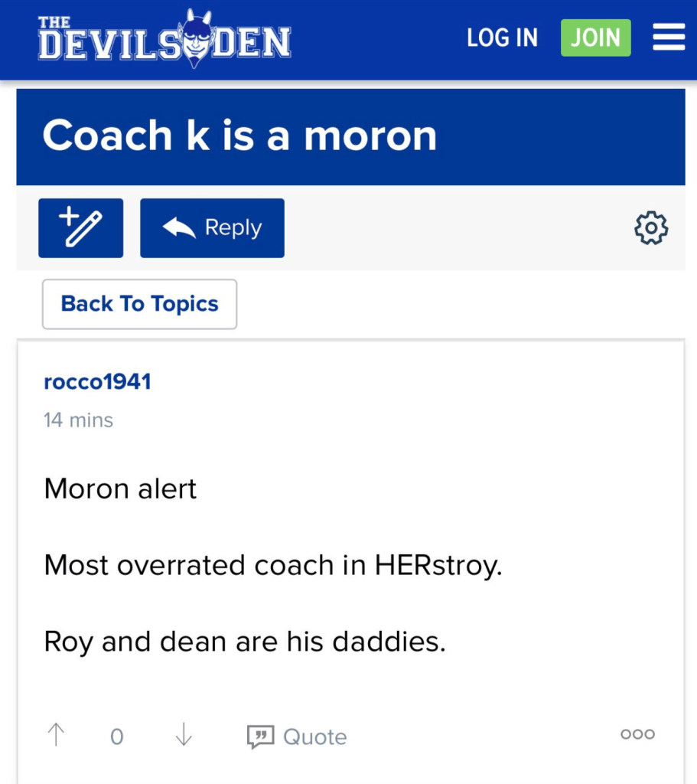The height and width of the screenshot is (784, 697).
Task: Go Back To Topics
Action: [x=139, y=304]
